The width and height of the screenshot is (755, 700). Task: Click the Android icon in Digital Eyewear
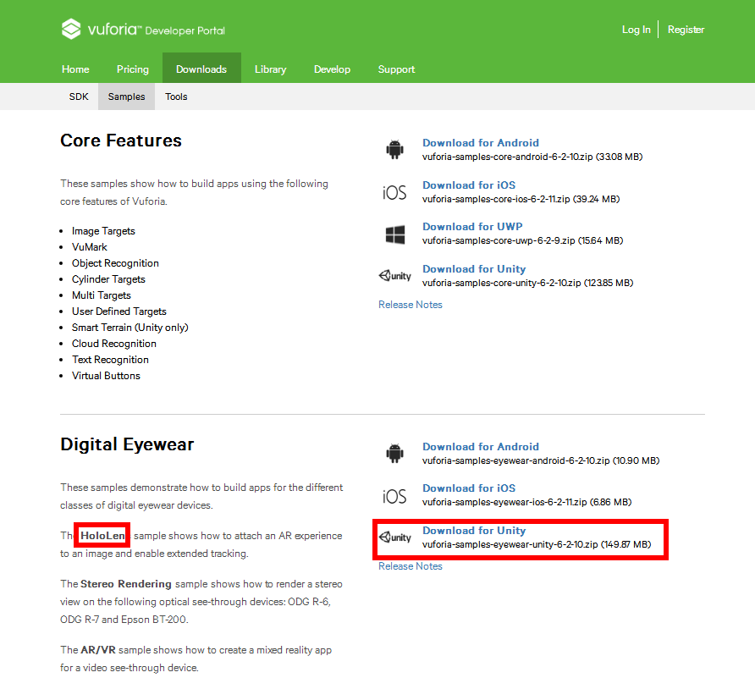click(394, 453)
